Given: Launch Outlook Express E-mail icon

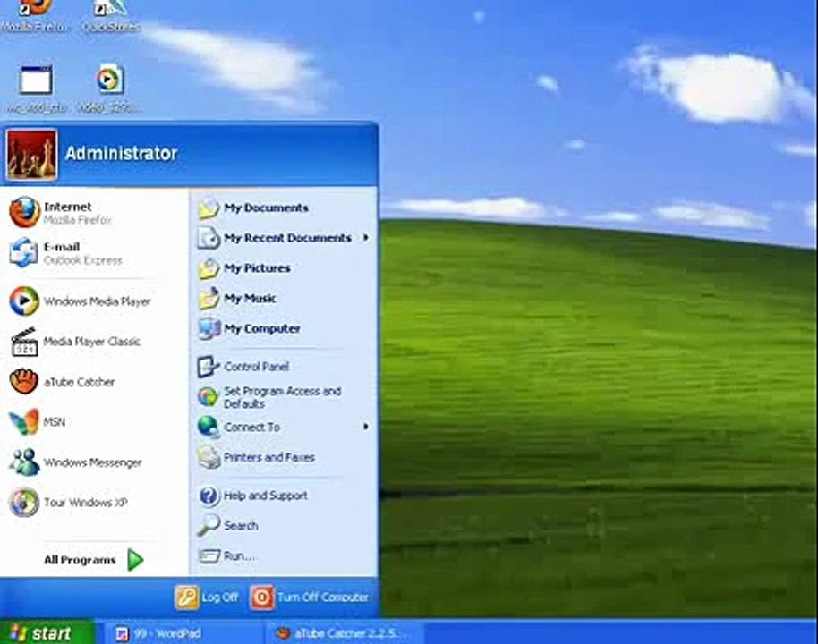Looking at the screenshot, I should coord(24,253).
